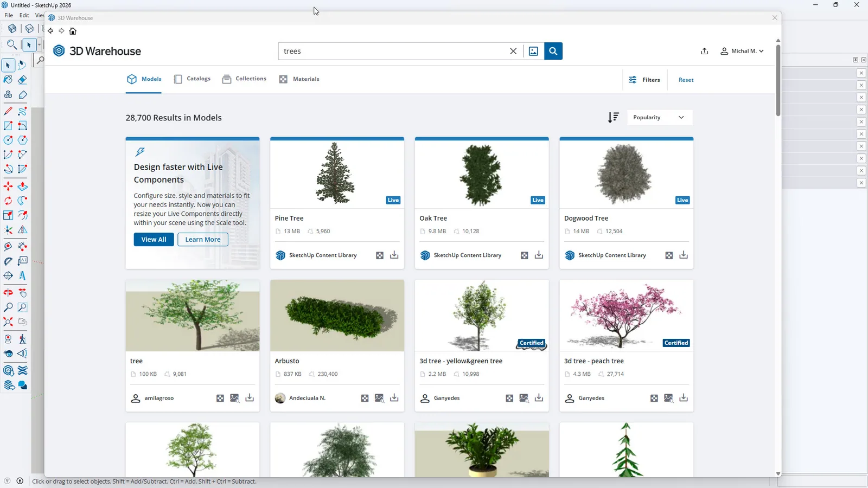Switch to the Models tab
This screenshot has height=488, width=868.
pyautogui.click(x=144, y=79)
